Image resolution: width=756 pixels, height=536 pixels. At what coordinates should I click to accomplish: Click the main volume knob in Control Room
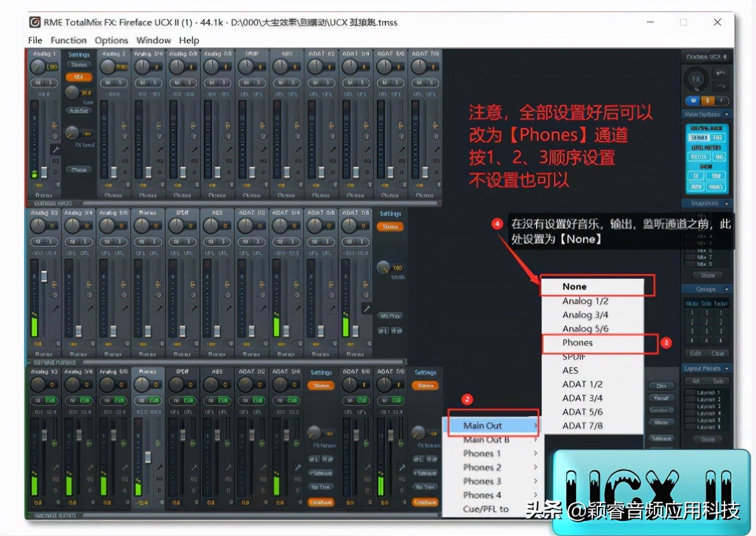click(x=696, y=79)
